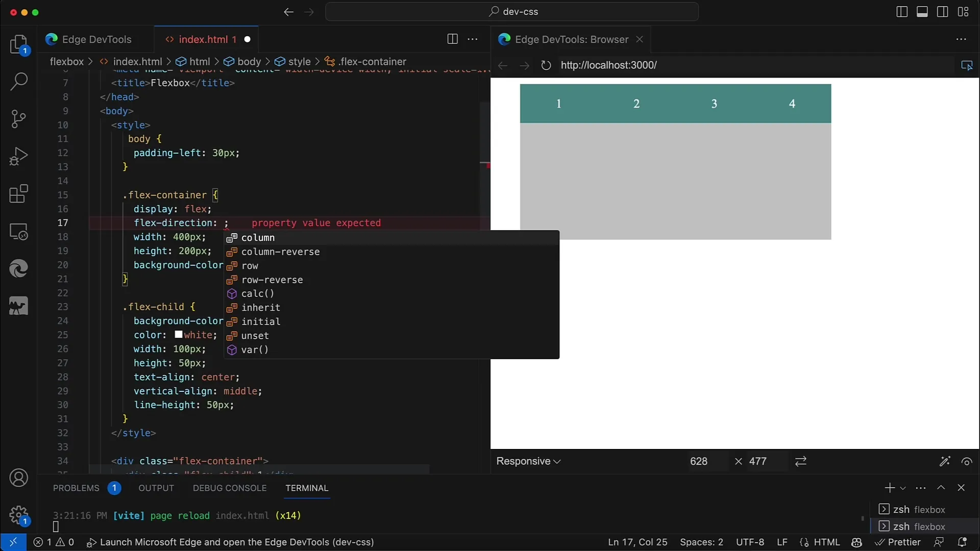980x551 pixels.
Task: Open Source Control view
Action: tap(19, 119)
